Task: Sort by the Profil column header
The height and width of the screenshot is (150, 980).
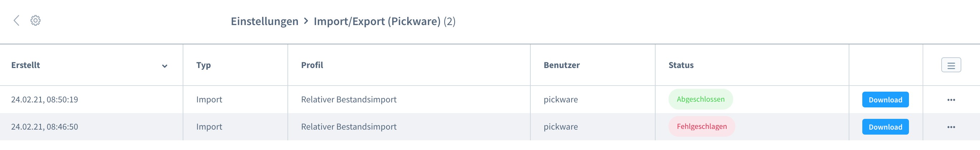Action: click(312, 65)
